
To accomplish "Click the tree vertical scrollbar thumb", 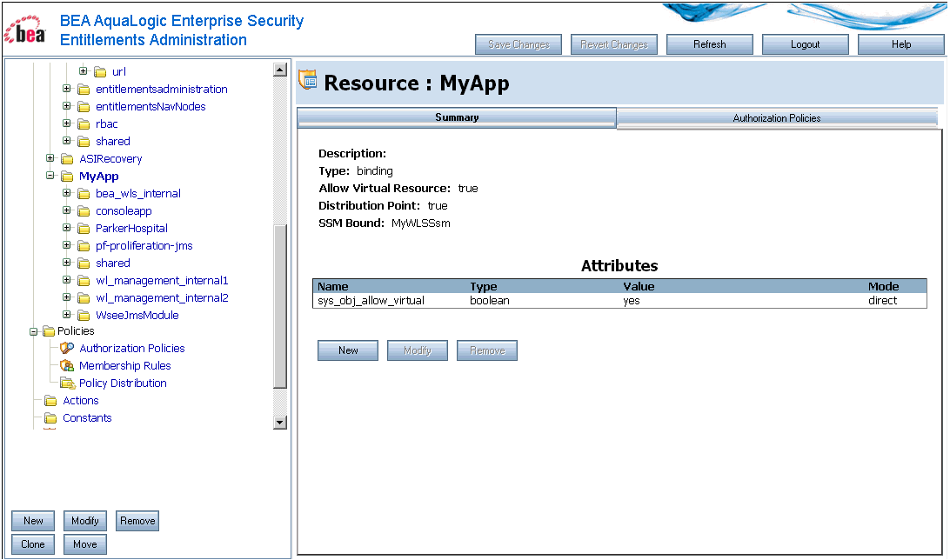I will coord(280,306).
